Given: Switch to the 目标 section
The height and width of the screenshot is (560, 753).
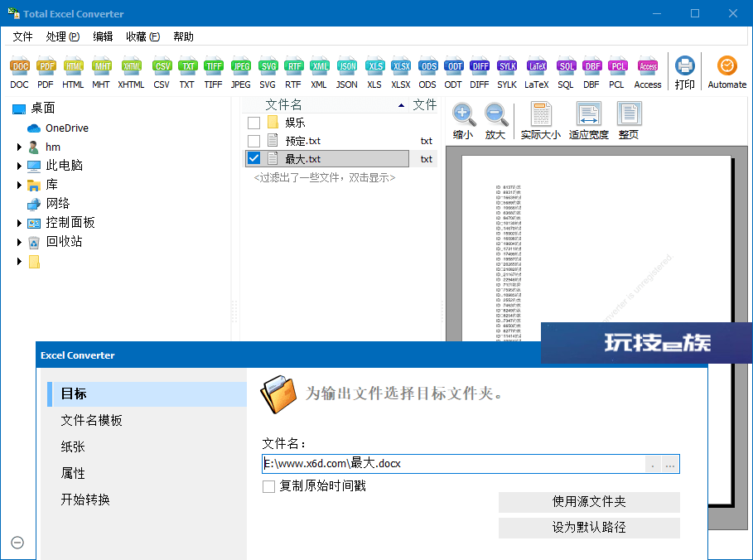Looking at the screenshot, I should 147,393.
